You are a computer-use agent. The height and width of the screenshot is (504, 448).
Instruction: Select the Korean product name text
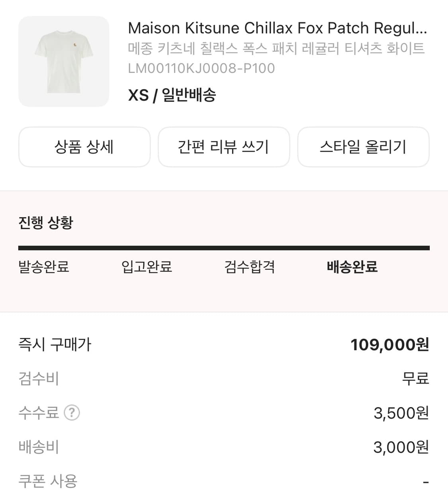coord(276,49)
